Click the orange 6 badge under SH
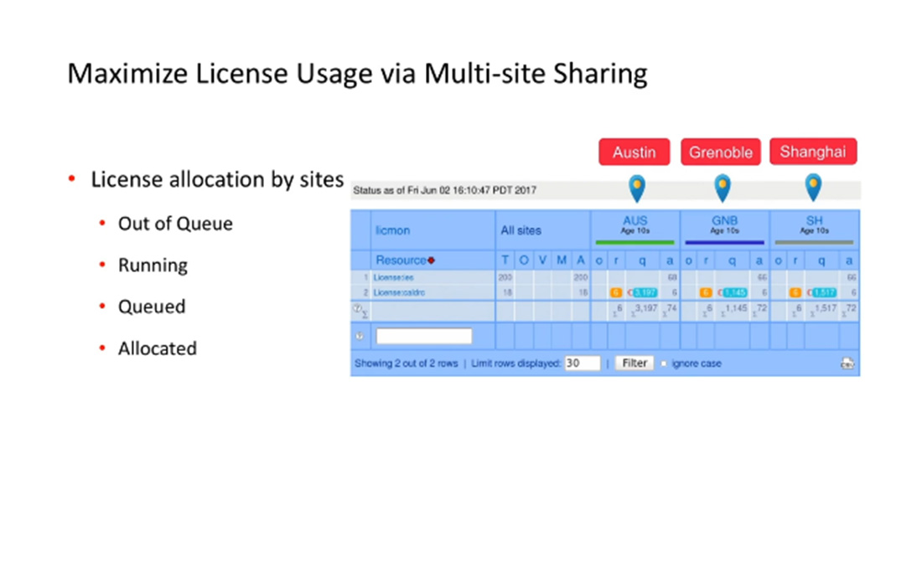 pos(795,292)
